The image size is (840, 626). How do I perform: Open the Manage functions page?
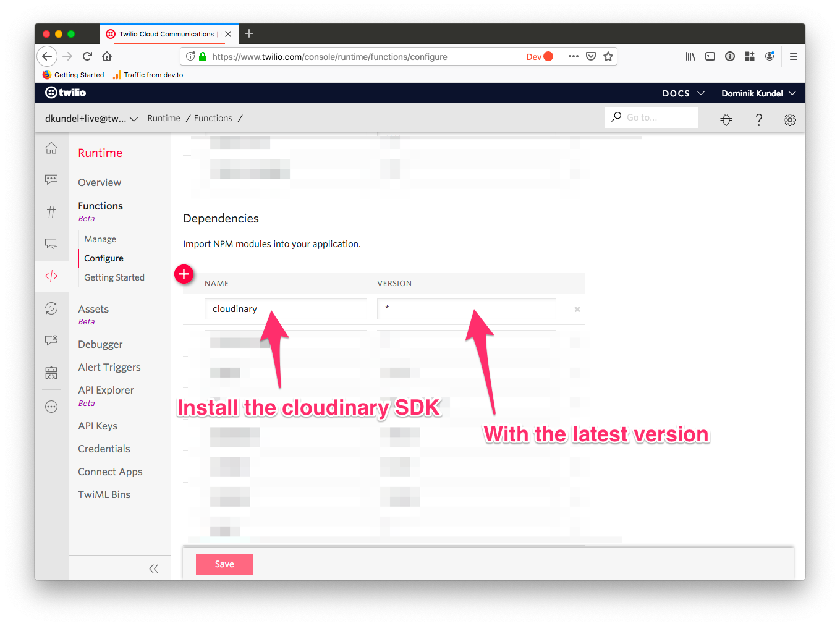coord(100,239)
